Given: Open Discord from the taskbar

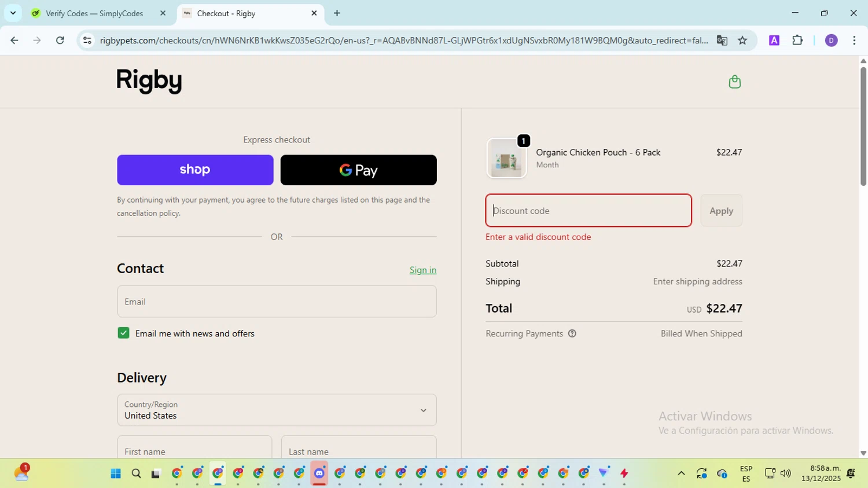Looking at the screenshot, I should pyautogui.click(x=319, y=474).
